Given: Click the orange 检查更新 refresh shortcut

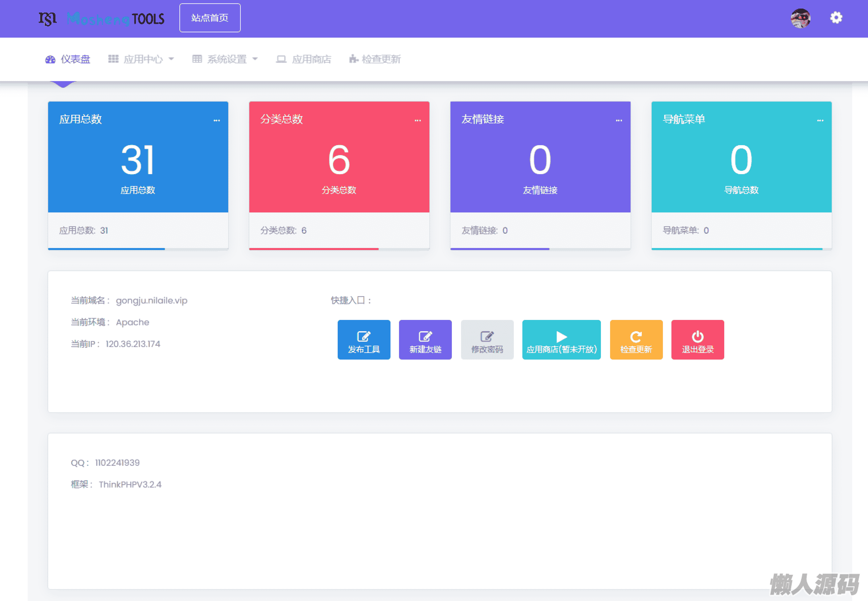Looking at the screenshot, I should (636, 340).
